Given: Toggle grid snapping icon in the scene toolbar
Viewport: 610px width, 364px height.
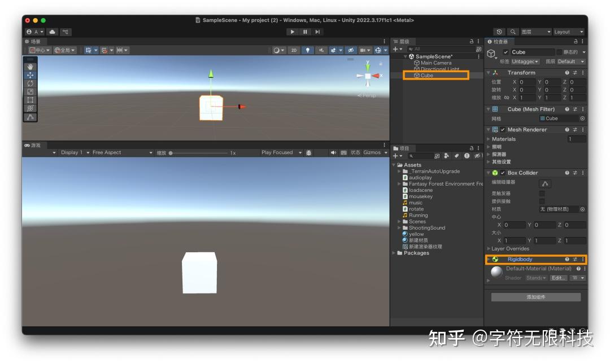Looking at the screenshot, I should 88,50.
